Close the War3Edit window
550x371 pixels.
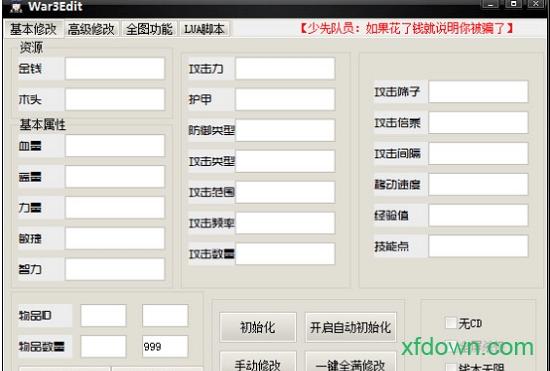pos(536,4)
